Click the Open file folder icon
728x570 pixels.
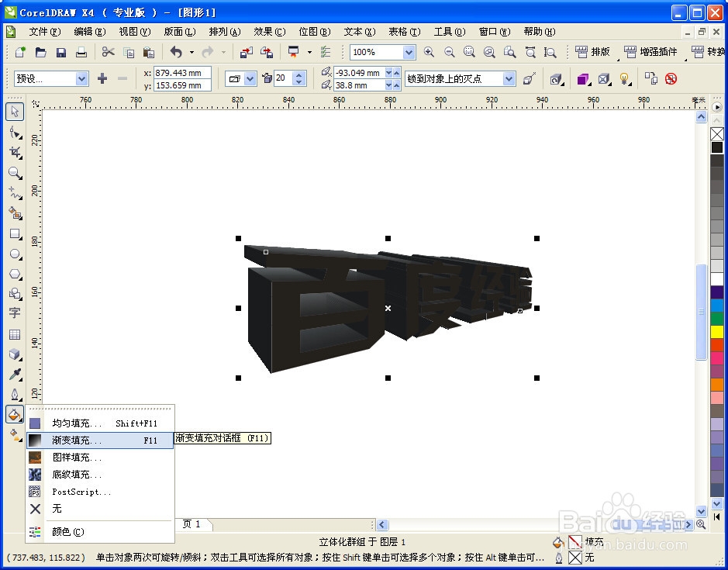pos(40,52)
